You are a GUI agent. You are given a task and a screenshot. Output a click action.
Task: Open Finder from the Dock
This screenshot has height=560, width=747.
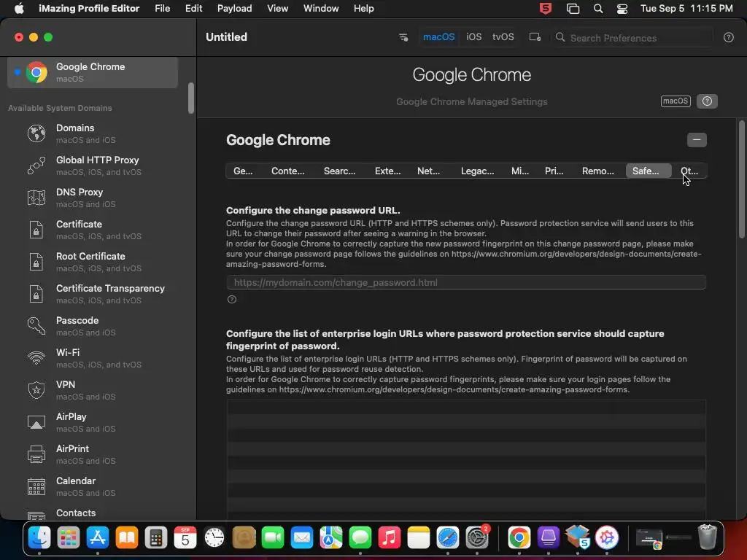39,538
